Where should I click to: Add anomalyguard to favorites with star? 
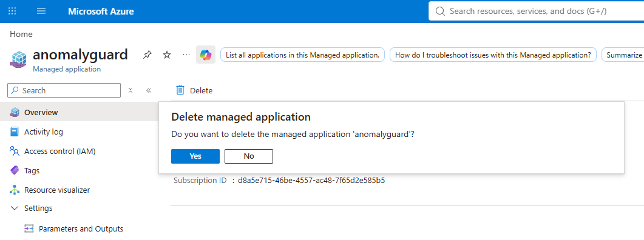pyautogui.click(x=167, y=55)
